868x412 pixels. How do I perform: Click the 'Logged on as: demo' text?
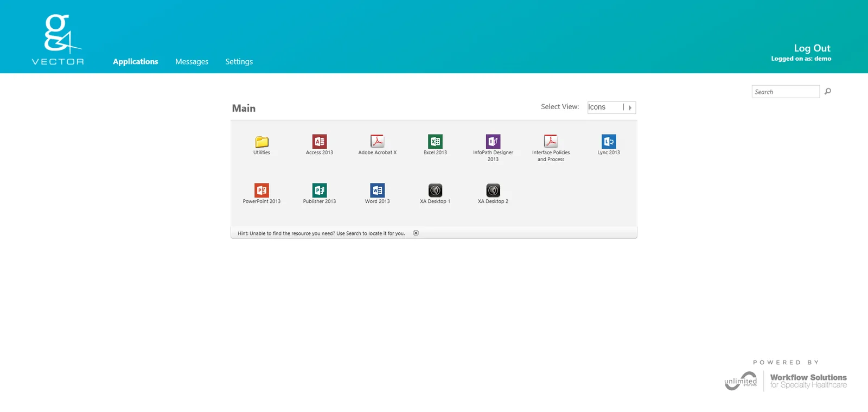801,59
